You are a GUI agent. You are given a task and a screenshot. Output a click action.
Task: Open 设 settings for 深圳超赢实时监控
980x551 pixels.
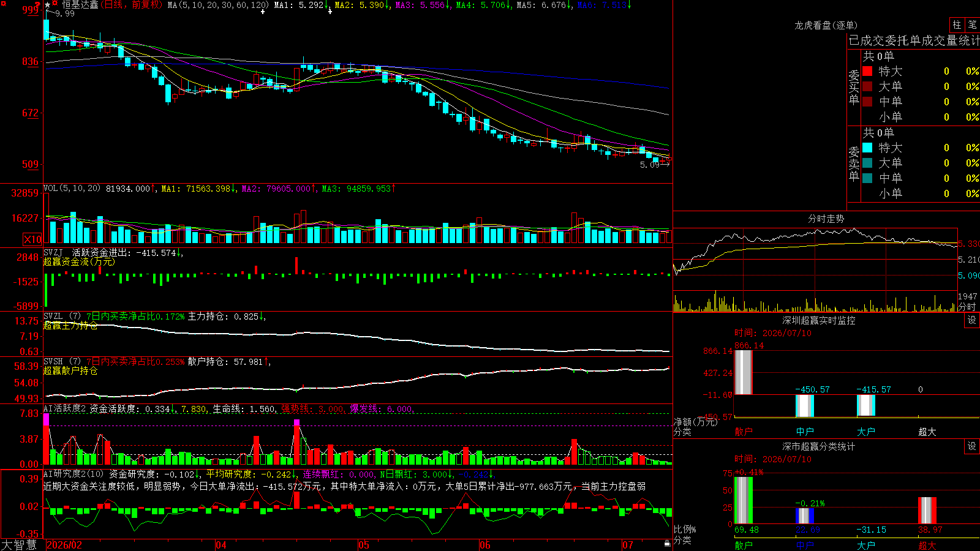(972, 320)
